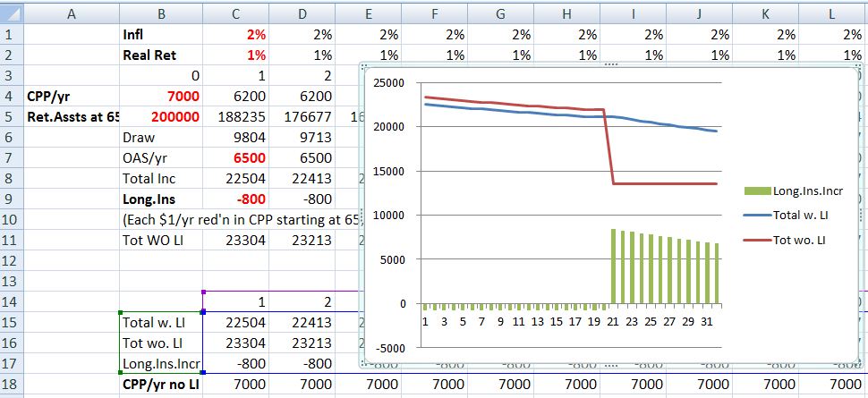Click the green Long.Ins.Incr legend swatch
Screen dimensions: 868x398
point(758,191)
